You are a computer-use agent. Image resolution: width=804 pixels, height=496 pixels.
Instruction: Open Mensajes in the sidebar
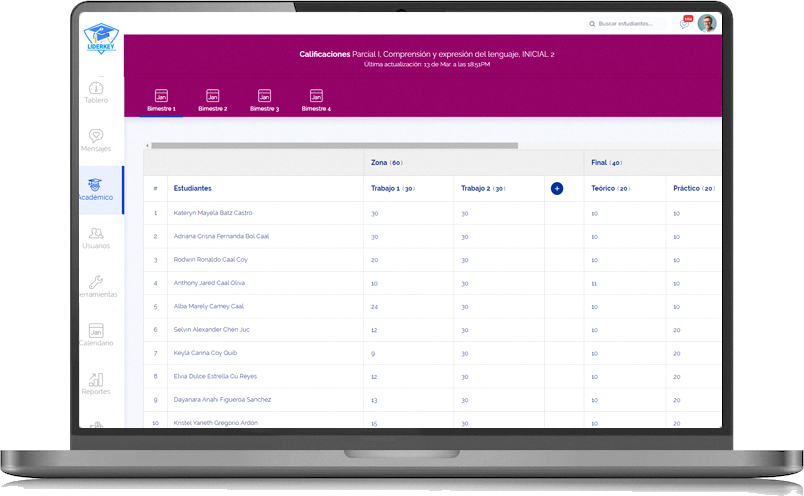pyautogui.click(x=96, y=136)
